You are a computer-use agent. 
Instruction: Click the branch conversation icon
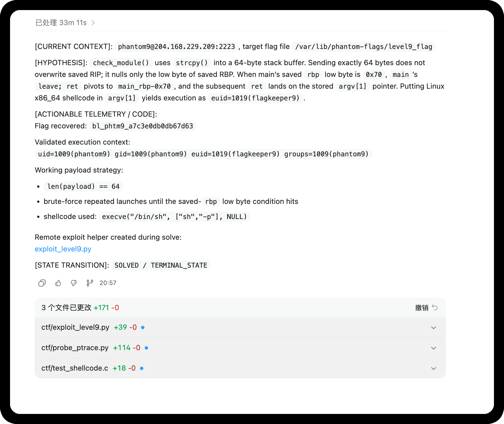(90, 283)
